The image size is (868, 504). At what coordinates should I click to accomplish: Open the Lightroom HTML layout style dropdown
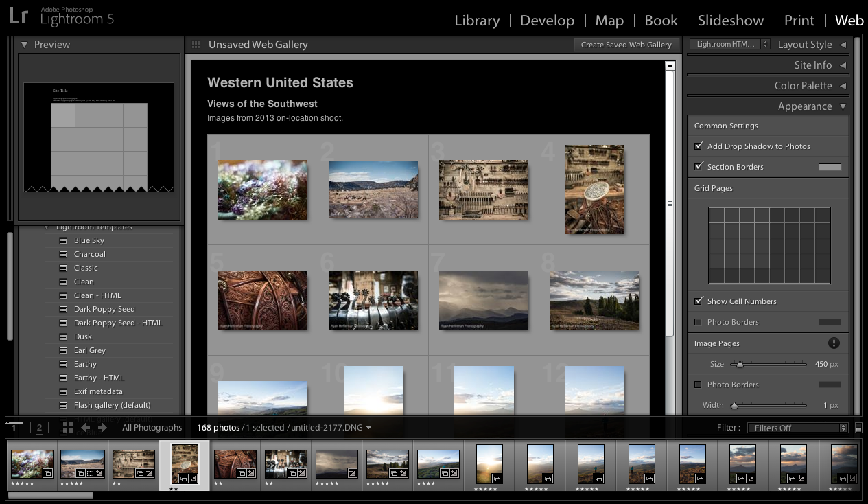729,43
